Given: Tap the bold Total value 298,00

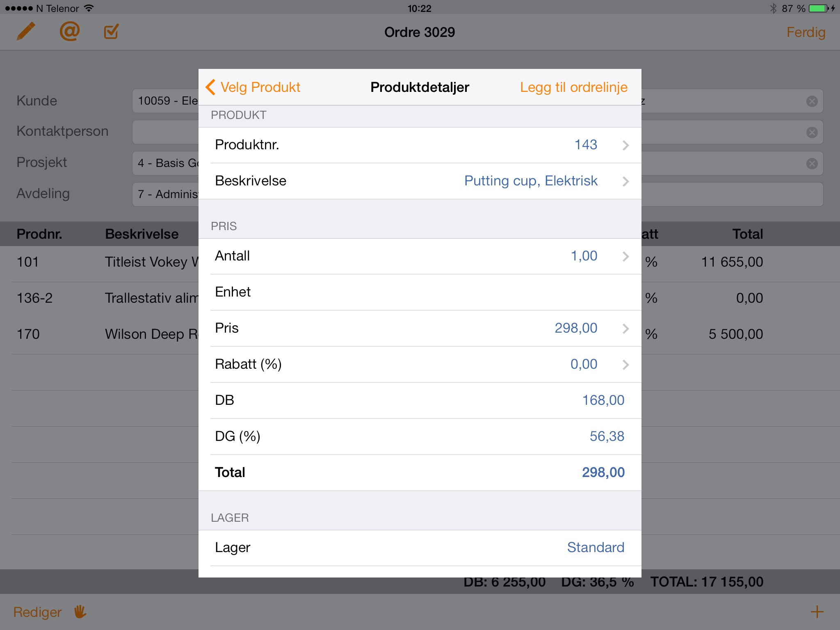Looking at the screenshot, I should click(x=603, y=472).
